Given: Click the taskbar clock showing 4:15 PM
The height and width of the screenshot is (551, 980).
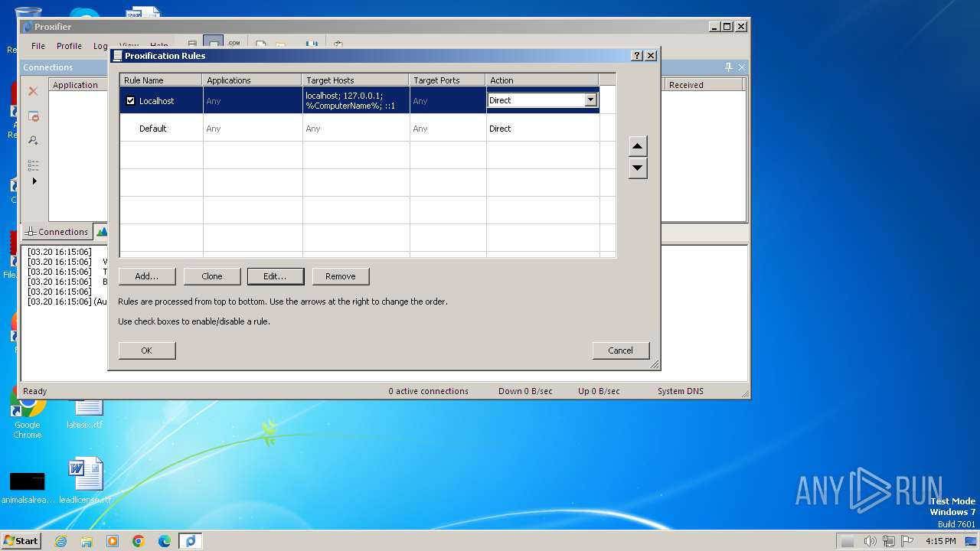Looking at the screenshot, I should tap(940, 541).
